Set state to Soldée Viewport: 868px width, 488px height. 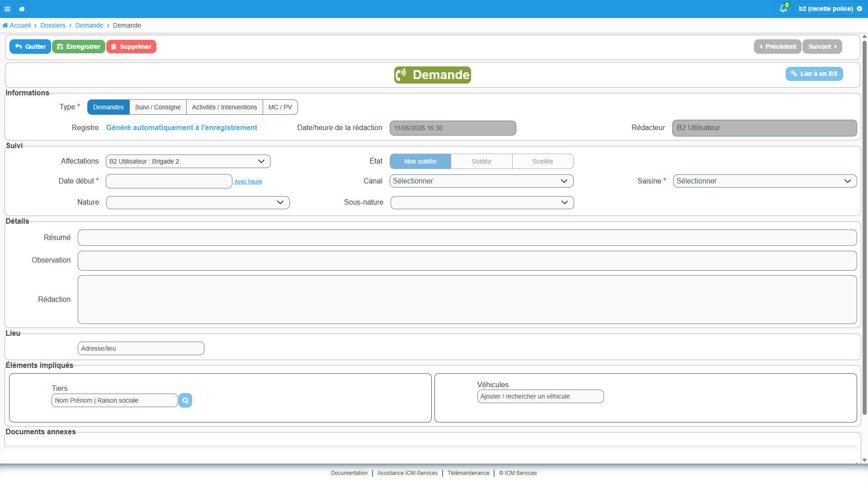(x=481, y=161)
